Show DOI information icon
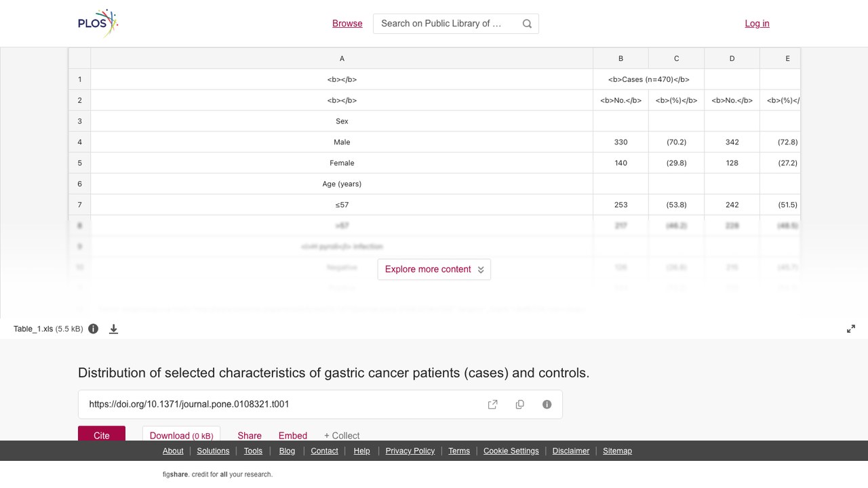The width and height of the screenshot is (868, 488). coord(547,405)
